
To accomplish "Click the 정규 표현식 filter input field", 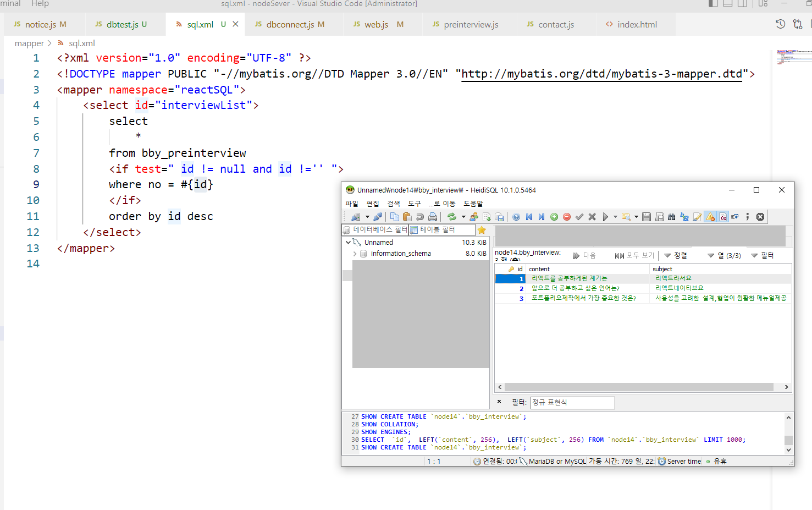I will click(x=572, y=403).
